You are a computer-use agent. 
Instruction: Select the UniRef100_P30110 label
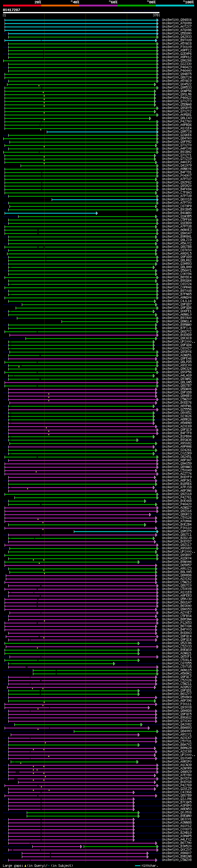pos(177,528)
